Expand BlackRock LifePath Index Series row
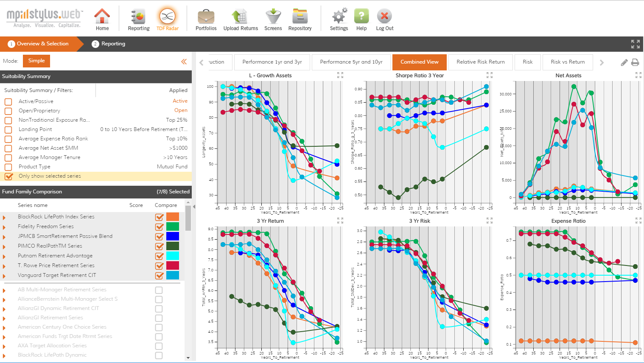 [x=4, y=218]
